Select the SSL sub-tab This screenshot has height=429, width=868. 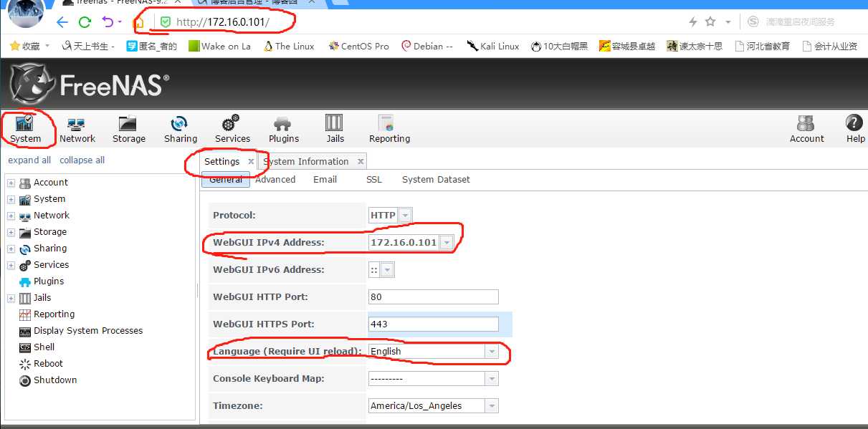(374, 180)
